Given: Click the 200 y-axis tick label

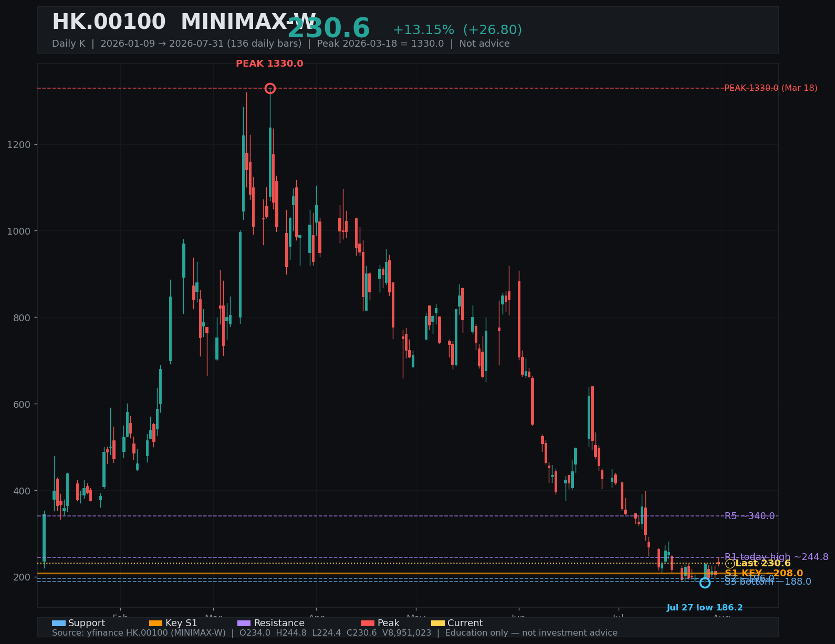Looking at the screenshot, I should pos(22,577).
